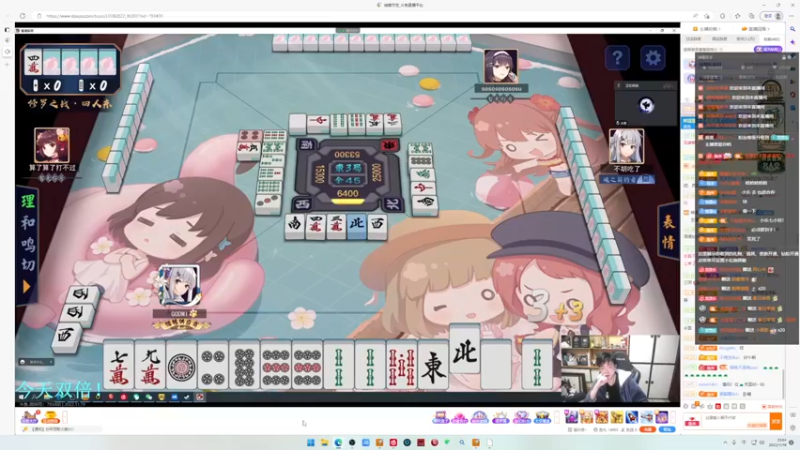This screenshot has height=450, width=800.
Task: Discard the raised 北 tile
Action: [465, 350]
